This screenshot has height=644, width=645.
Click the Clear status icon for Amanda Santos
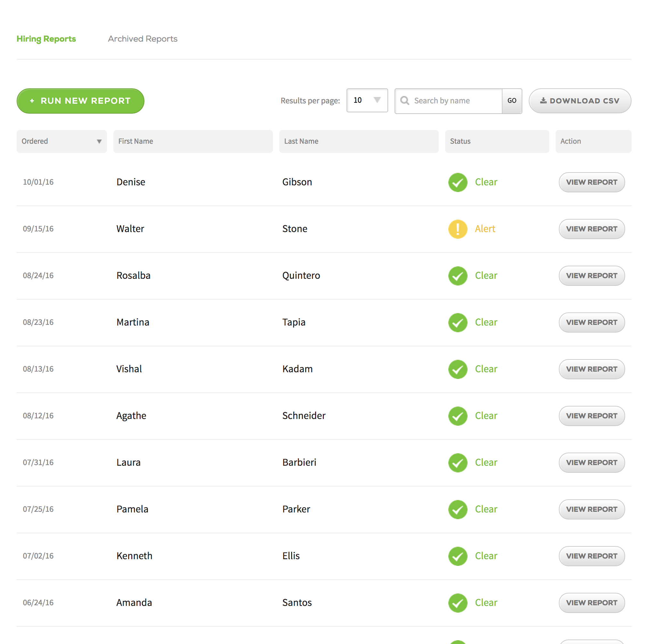(458, 603)
